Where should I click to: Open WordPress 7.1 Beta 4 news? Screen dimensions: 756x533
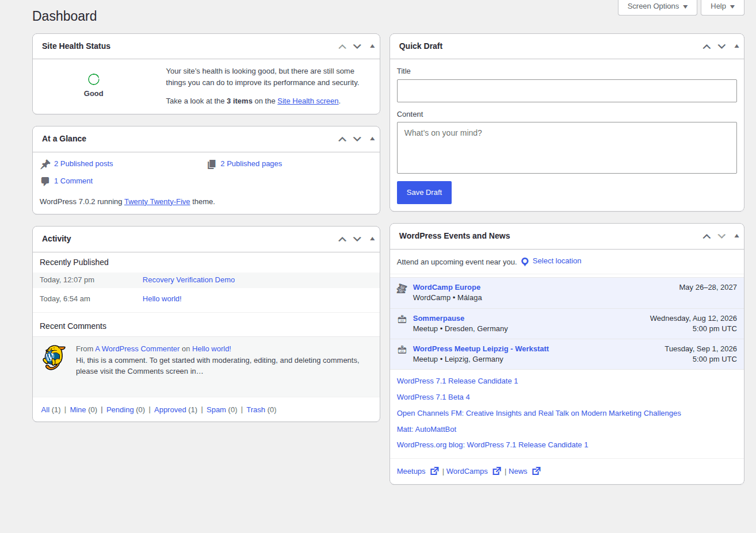[433, 397]
